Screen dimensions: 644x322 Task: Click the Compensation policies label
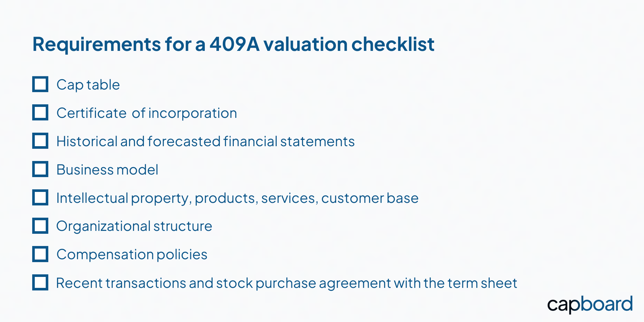(132, 255)
